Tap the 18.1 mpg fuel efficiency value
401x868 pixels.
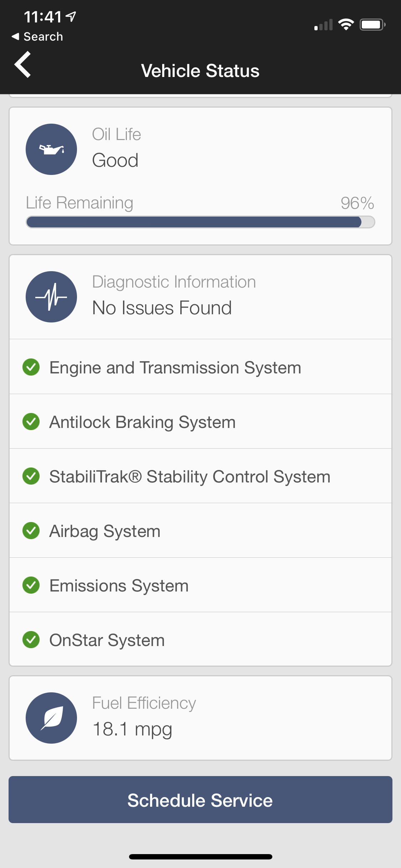click(x=132, y=729)
